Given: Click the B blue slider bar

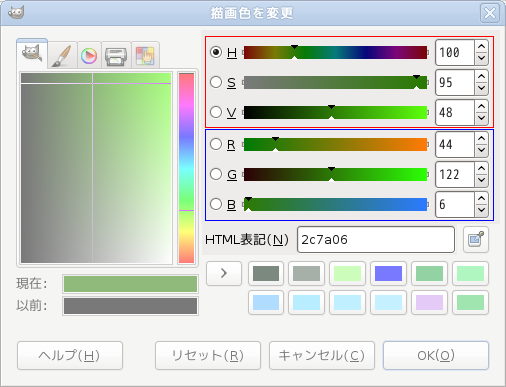Looking at the screenshot, I should (335, 204).
